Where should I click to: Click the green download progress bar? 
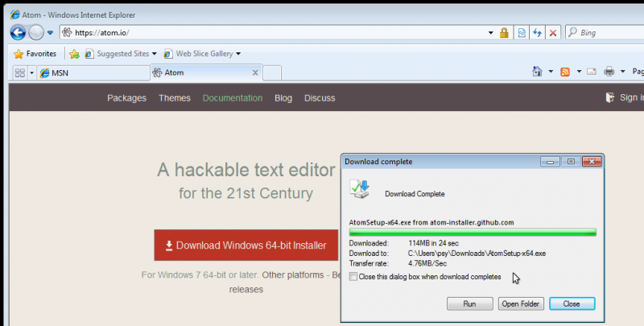(x=473, y=233)
